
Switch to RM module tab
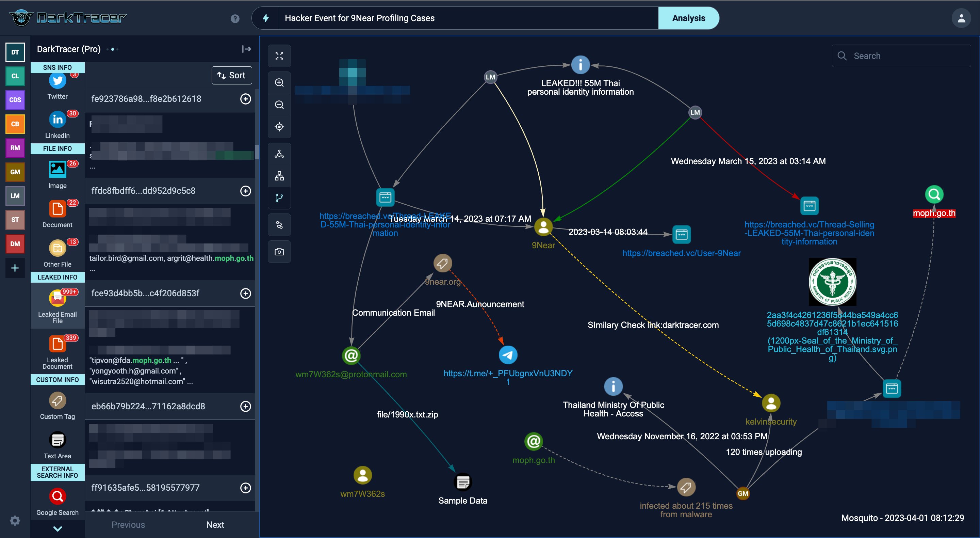pos(15,148)
